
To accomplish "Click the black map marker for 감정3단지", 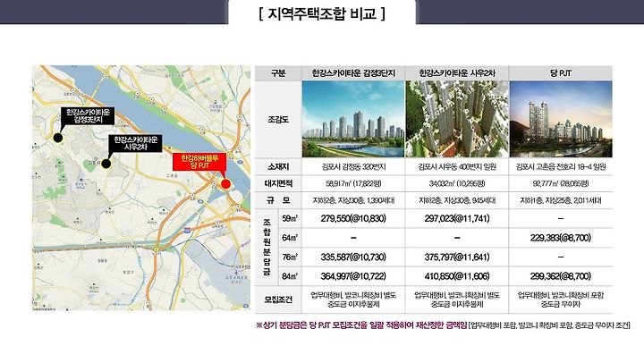I will (x=58, y=138).
